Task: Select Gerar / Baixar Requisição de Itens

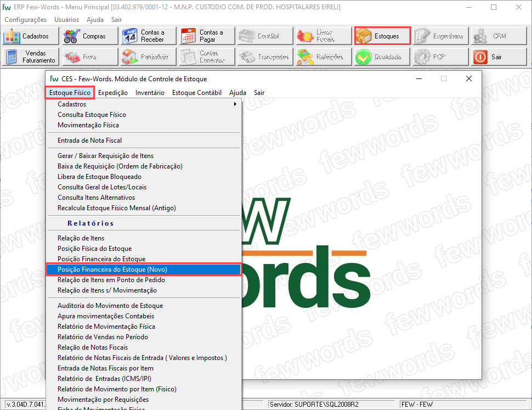Action: point(144,156)
